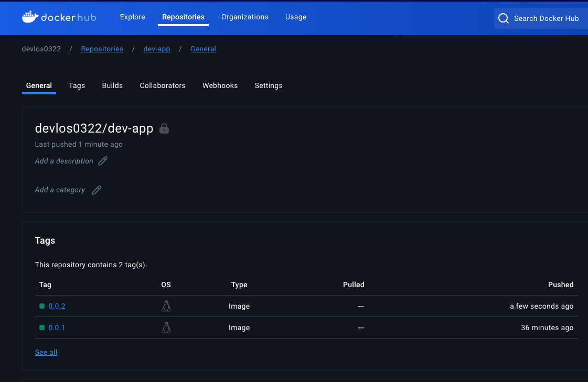This screenshot has height=382, width=588.
Task: Click the Repositories breadcrumb link
Action: click(x=102, y=49)
